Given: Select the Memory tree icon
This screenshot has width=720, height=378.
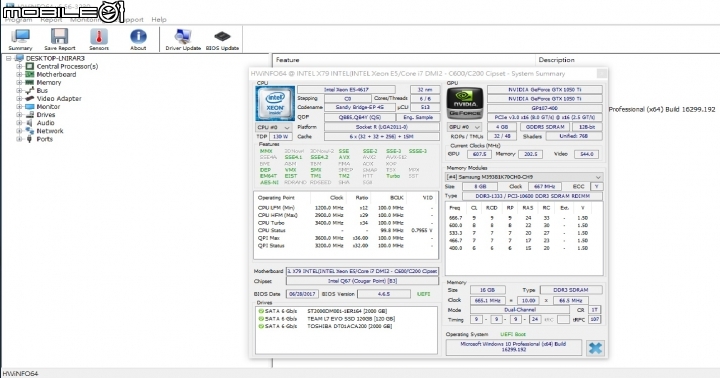Looking at the screenshot, I should tap(30, 83).
